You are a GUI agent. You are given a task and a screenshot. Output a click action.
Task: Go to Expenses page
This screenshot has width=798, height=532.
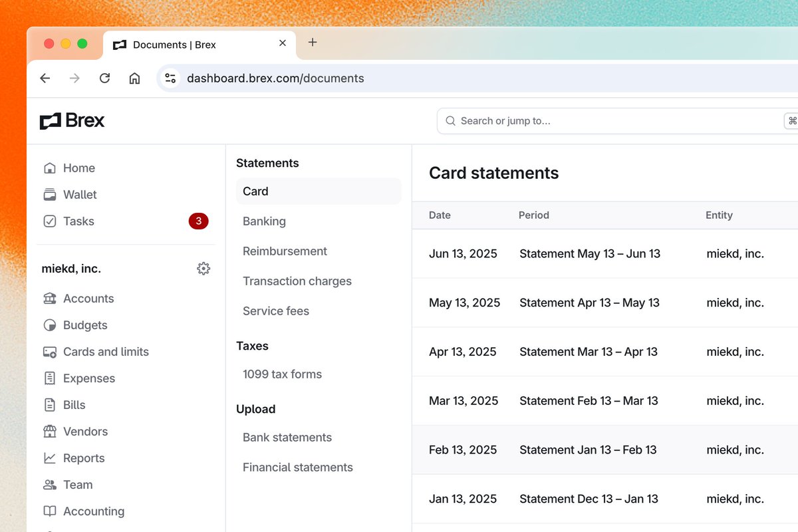pos(89,378)
